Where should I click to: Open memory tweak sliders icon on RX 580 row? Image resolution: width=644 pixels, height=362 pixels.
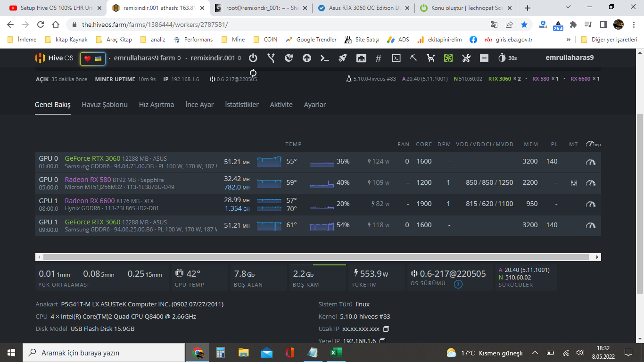coord(574,183)
